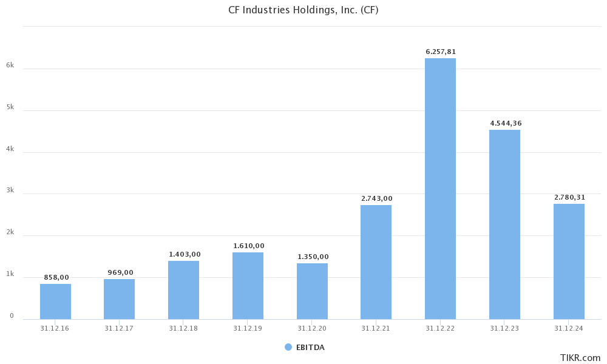This screenshot has height=364, width=607.
Task: Click the 31.12.22 axis date label
Action: coord(439,328)
